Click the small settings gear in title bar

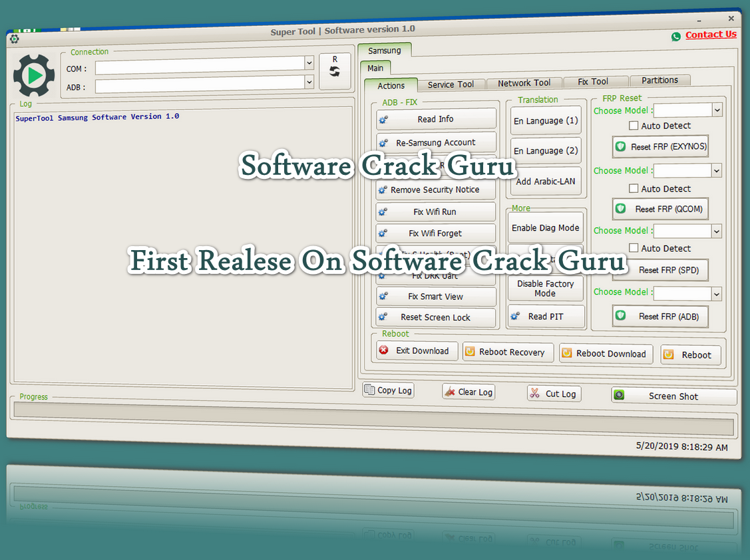pos(15,39)
